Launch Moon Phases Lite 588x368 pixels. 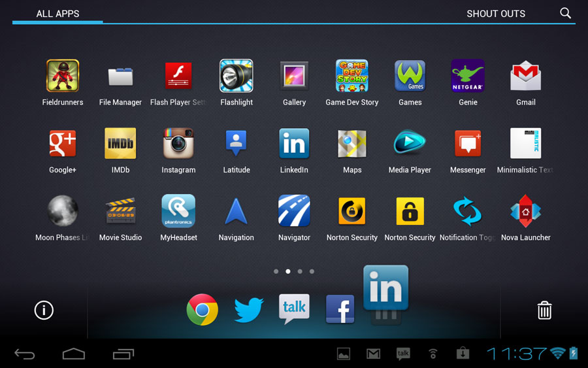click(63, 211)
